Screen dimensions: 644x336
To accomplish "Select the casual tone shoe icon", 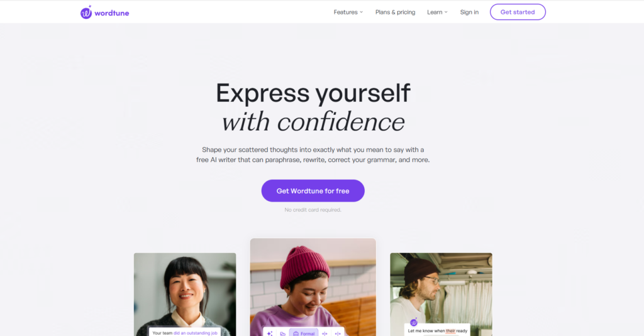I will (282, 333).
